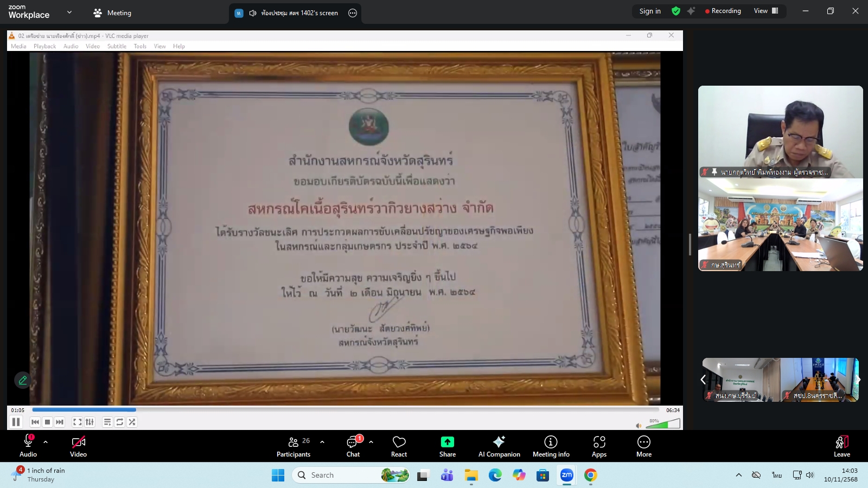Viewport: 868px width, 488px height.
Task: Toggle fullscreen mode in VLC
Action: click(78, 422)
